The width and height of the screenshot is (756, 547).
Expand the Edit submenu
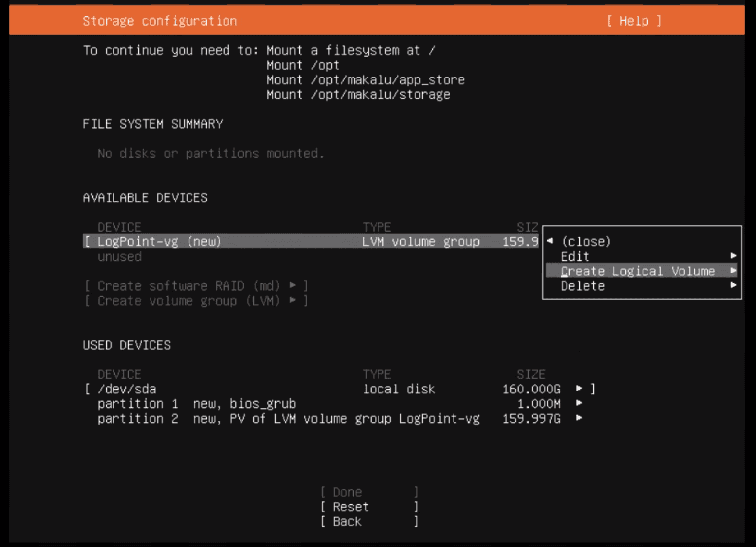coord(574,256)
